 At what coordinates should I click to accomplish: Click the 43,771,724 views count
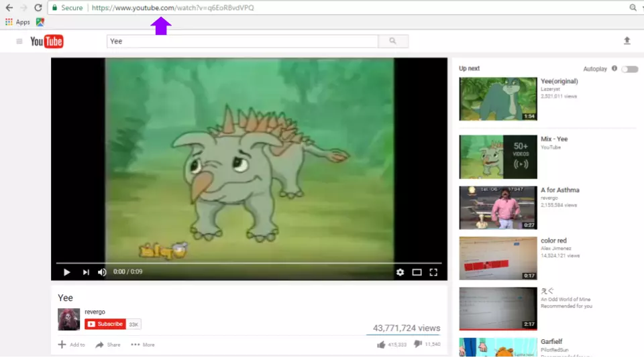pyautogui.click(x=407, y=328)
